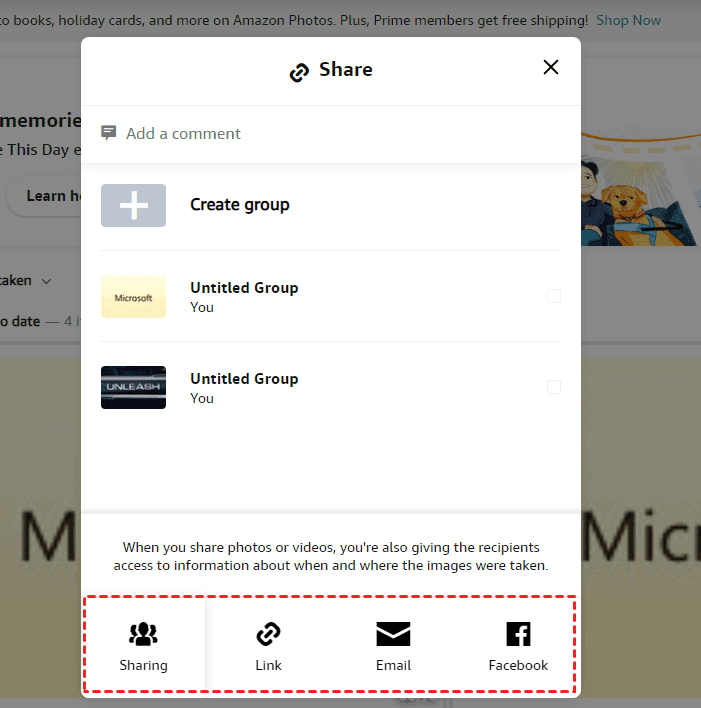The height and width of the screenshot is (708, 701).
Task: Click the plus icon to create group
Action: pos(133,205)
